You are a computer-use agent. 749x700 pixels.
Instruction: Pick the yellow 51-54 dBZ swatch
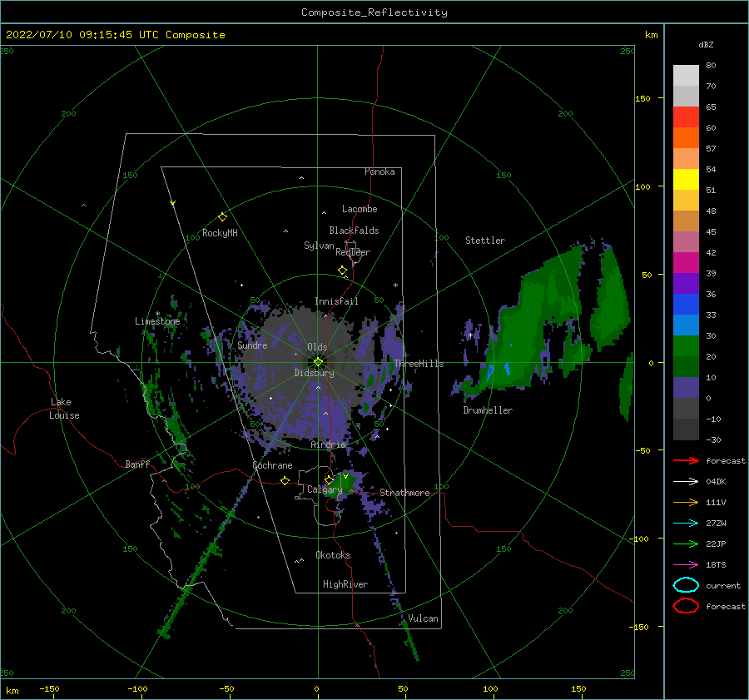click(686, 180)
